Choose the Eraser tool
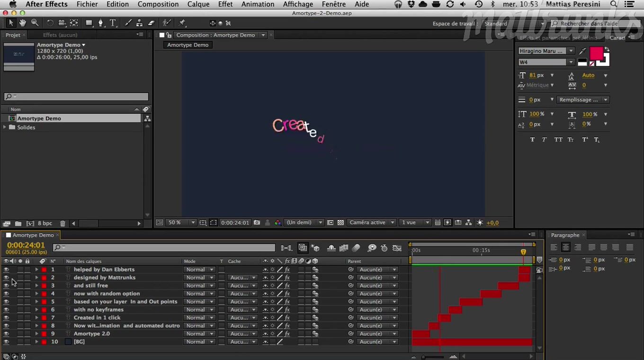 coord(152,23)
